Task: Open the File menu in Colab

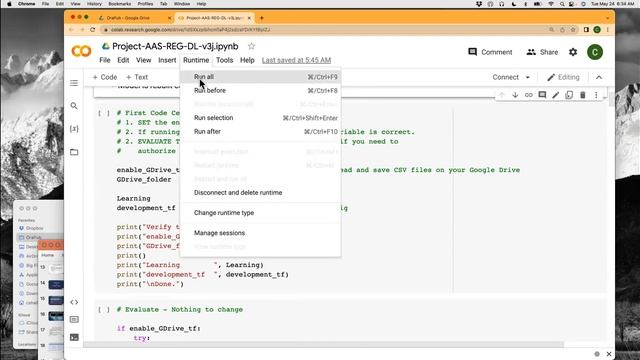Action: 105,60
